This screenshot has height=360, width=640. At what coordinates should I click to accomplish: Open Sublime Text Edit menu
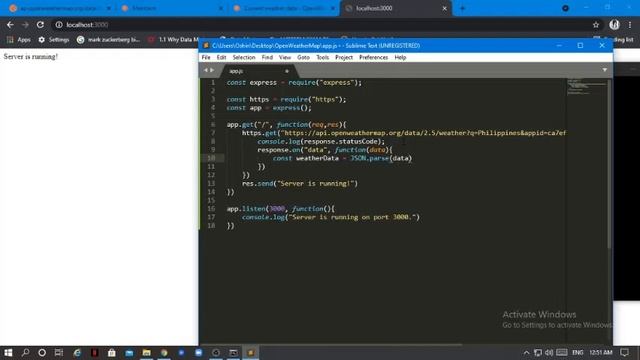pyautogui.click(x=221, y=58)
